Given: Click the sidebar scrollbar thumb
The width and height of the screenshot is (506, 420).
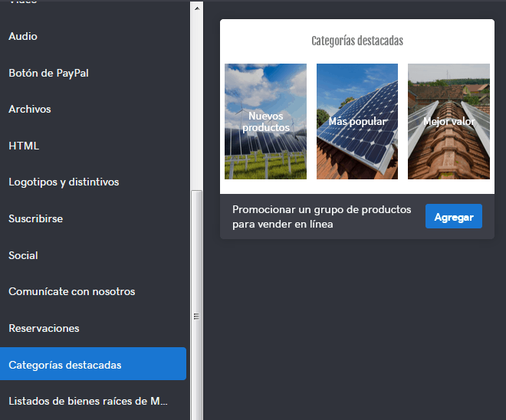Looking at the screenshot, I should (196, 305).
